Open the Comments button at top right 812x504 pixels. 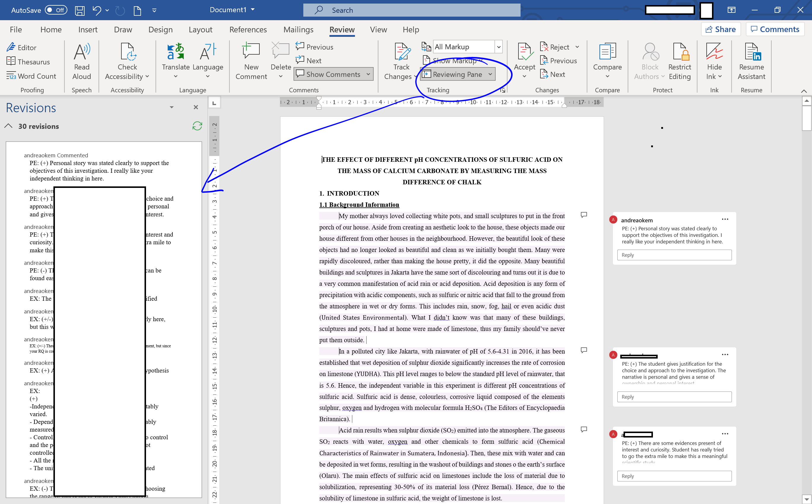coord(775,29)
